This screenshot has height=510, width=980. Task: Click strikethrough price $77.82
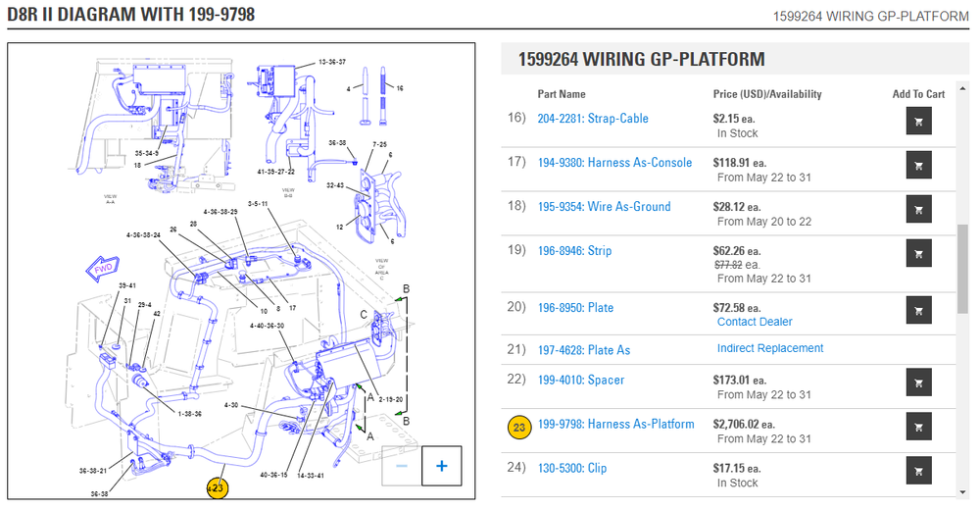point(728,265)
